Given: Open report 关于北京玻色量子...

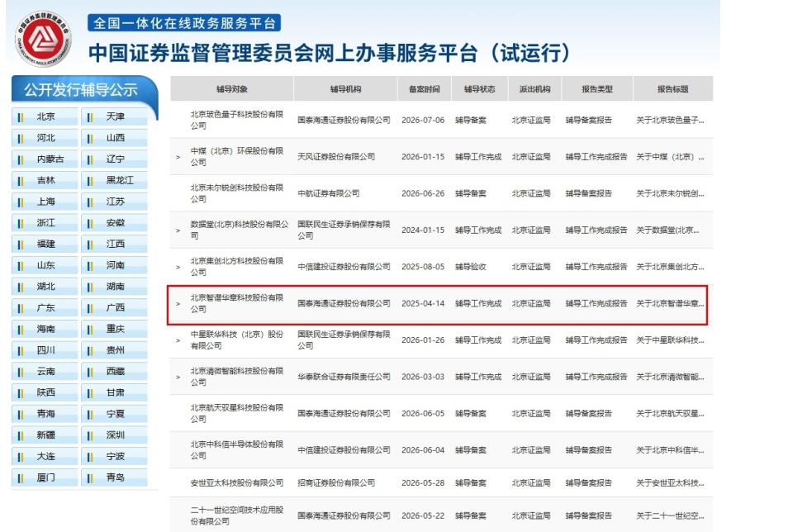Looking at the screenshot, I should (x=670, y=121).
